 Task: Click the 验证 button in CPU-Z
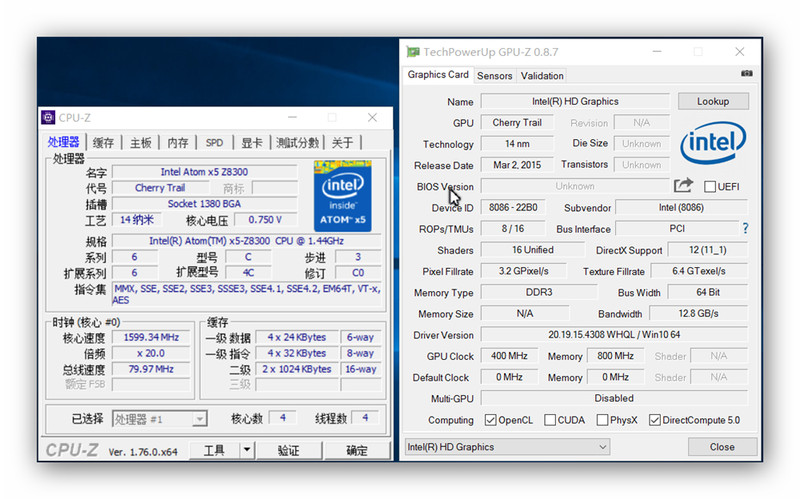pos(289,450)
